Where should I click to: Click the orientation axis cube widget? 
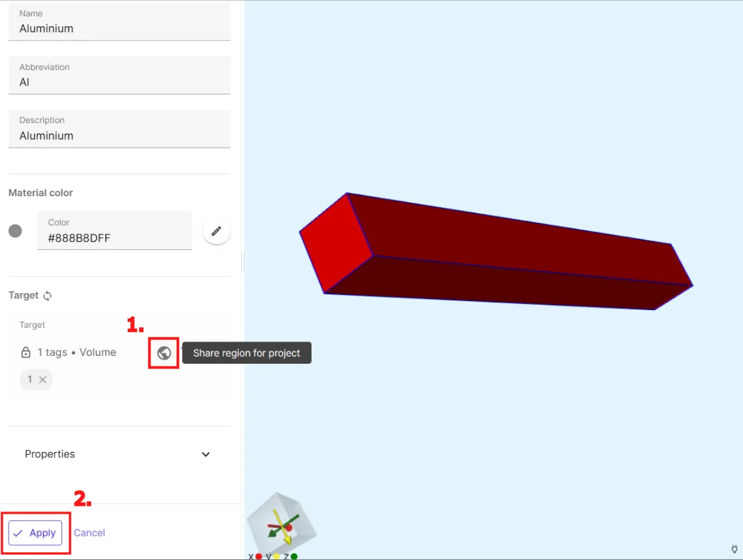(x=282, y=525)
